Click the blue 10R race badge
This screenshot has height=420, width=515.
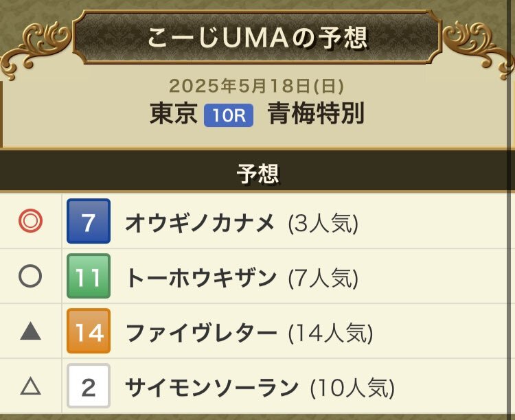229,115
